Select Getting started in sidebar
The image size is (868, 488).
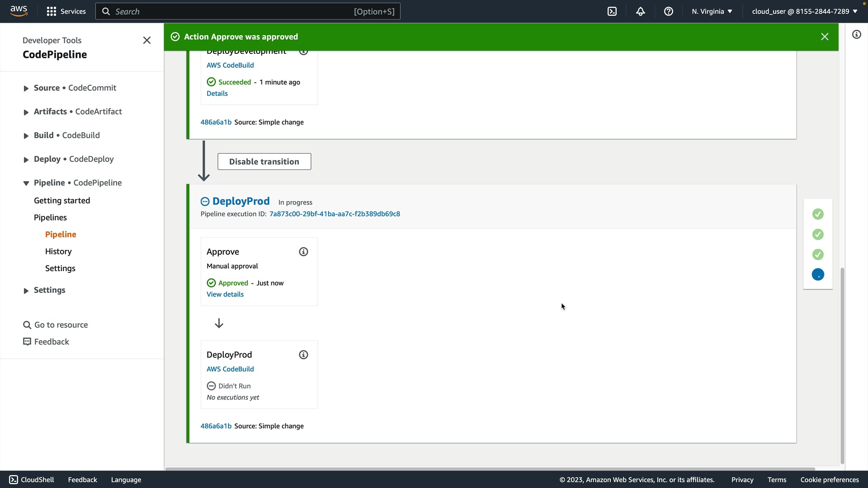62,201
